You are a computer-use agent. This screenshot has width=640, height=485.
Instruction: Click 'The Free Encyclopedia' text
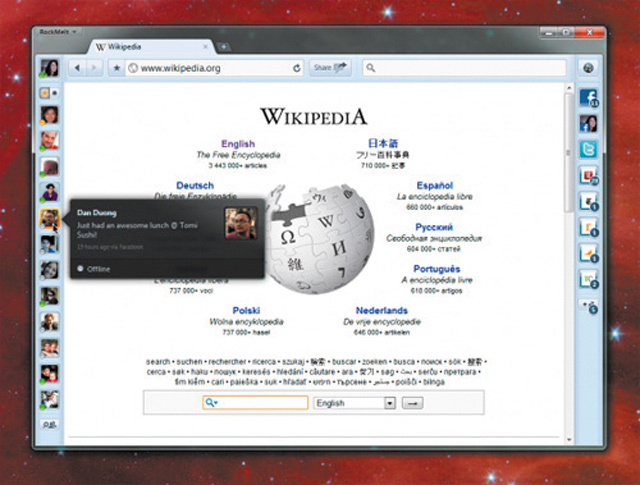tap(238, 155)
